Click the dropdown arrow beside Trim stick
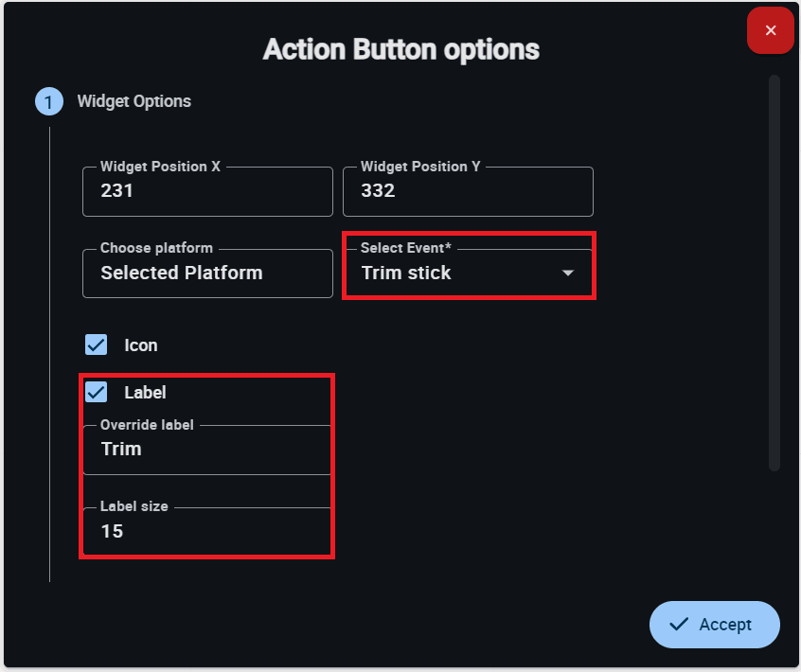Viewport: 801px width, 672px height. 568,274
